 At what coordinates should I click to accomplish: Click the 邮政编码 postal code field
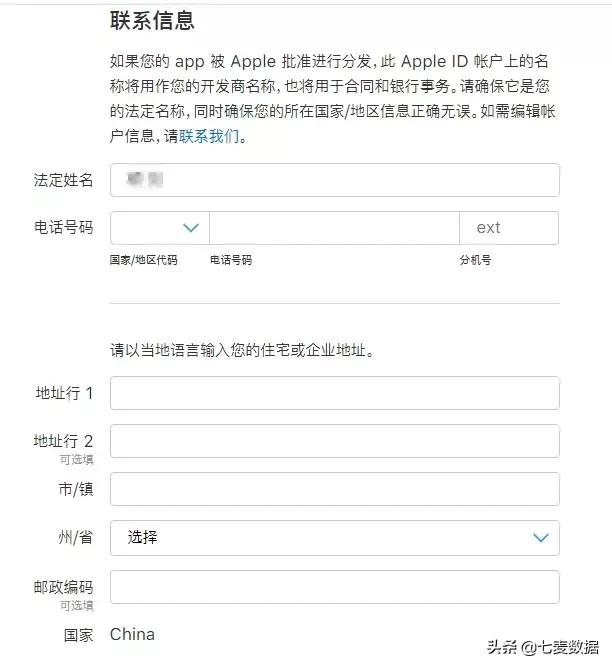[x=334, y=587]
